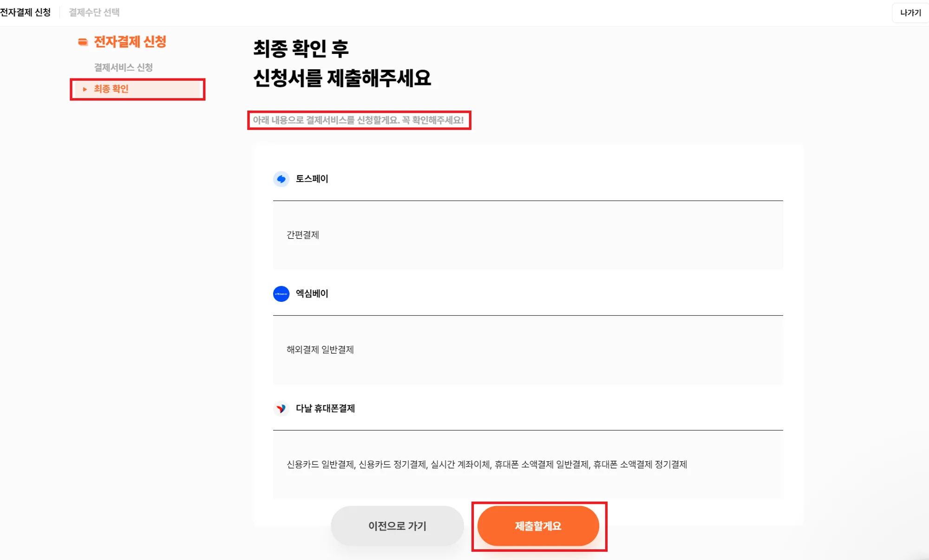Click 전자결제 신청 in the top bar

click(x=26, y=13)
